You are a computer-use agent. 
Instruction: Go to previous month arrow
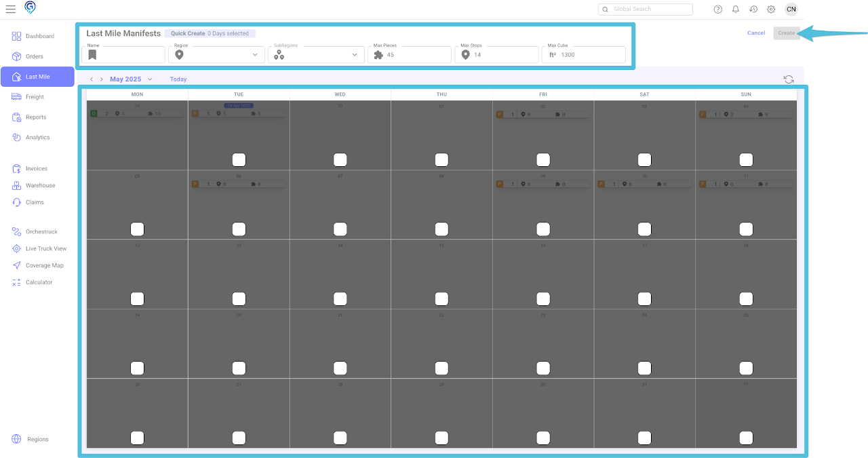point(92,79)
